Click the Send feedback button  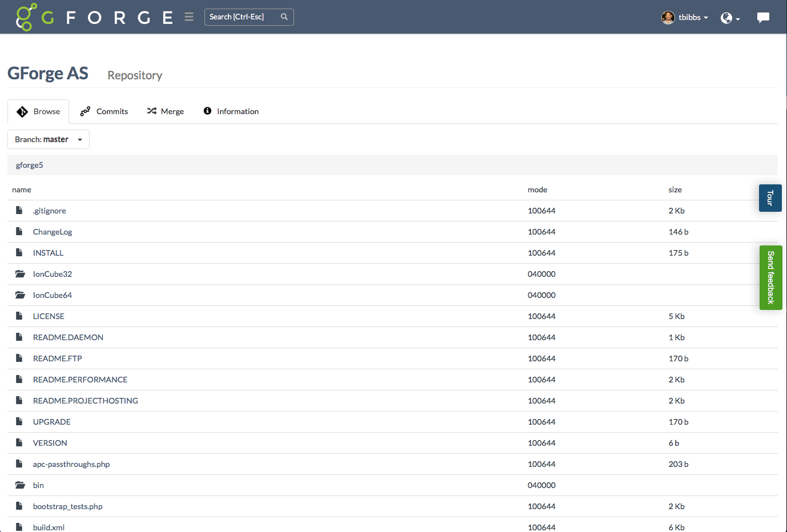click(x=770, y=277)
